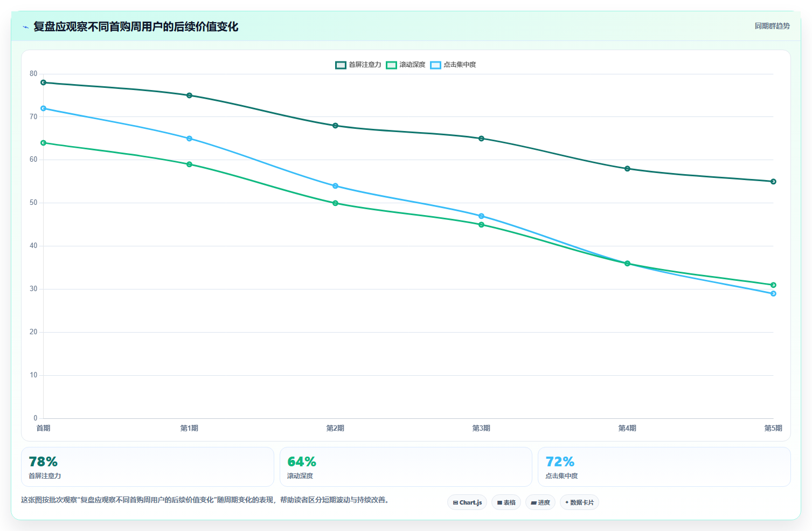
Task: Click the description text below the cards
Action: tap(205, 500)
